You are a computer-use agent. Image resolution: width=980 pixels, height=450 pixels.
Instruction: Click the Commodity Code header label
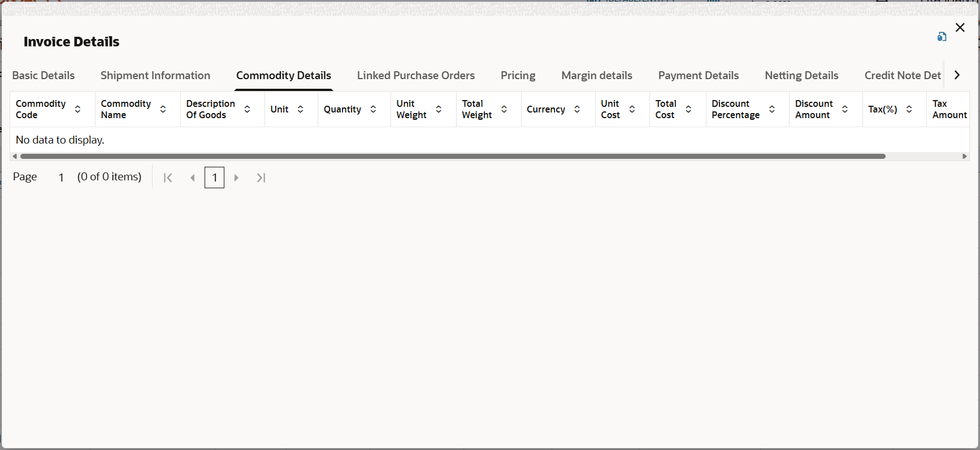point(41,109)
